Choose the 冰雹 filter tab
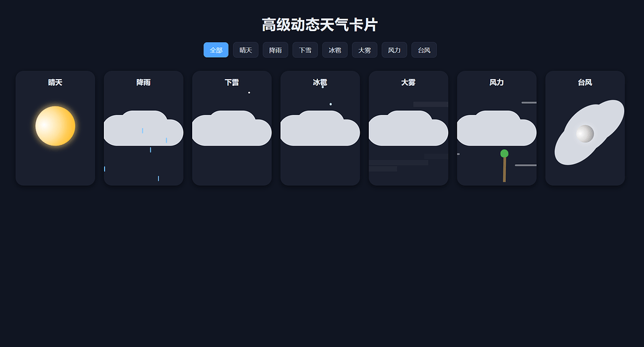The height and width of the screenshot is (347, 644). 335,50
